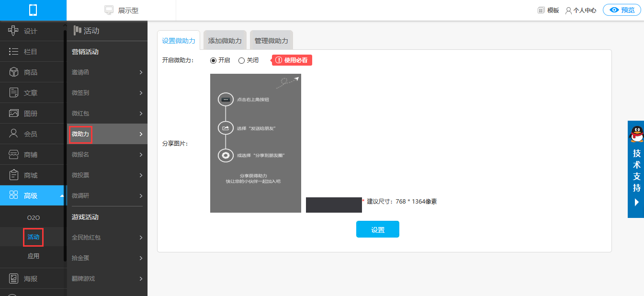Select the 开启 radio button
This screenshot has width=644, height=296.
[x=213, y=60]
